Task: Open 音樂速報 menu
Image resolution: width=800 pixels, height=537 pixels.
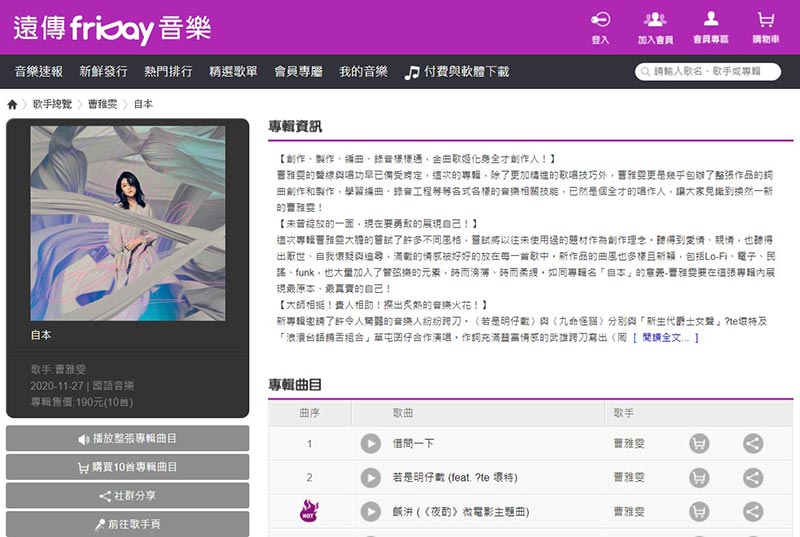Action: point(39,71)
